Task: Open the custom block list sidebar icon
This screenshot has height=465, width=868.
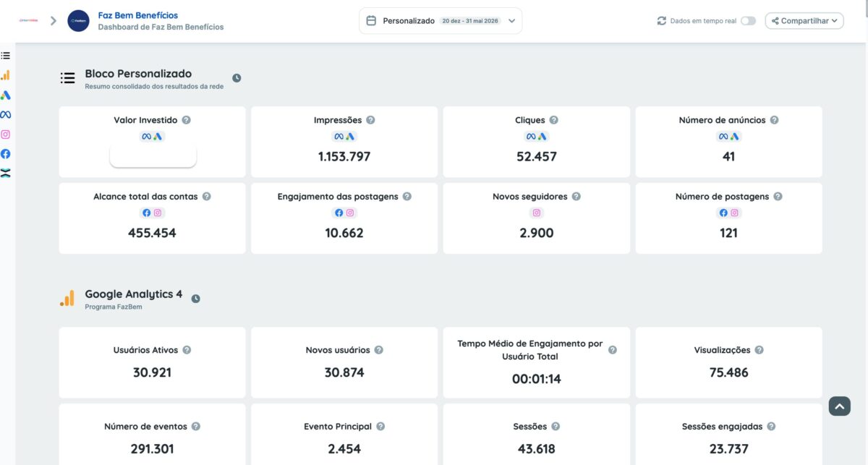Action: click(6, 56)
